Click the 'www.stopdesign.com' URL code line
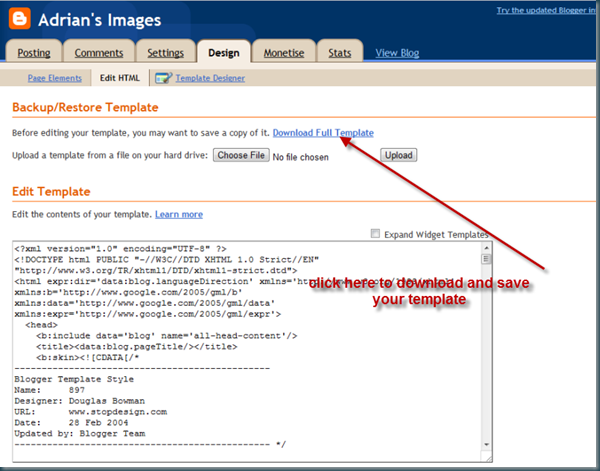600x471 pixels. 118,412
